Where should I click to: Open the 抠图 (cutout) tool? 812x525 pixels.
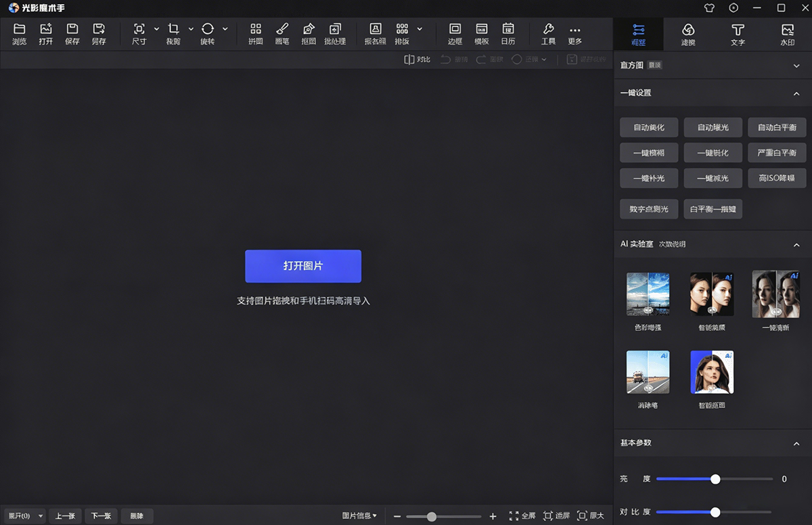[x=309, y=34]
